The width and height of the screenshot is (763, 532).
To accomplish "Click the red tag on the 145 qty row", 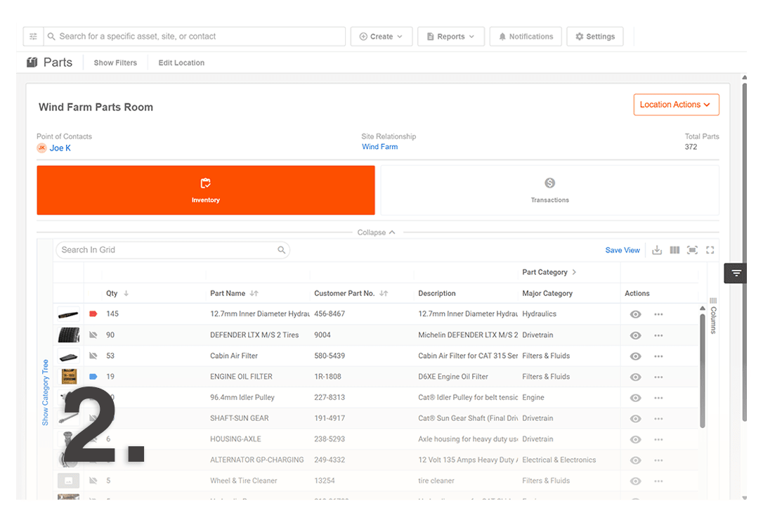I will point(93,314).
